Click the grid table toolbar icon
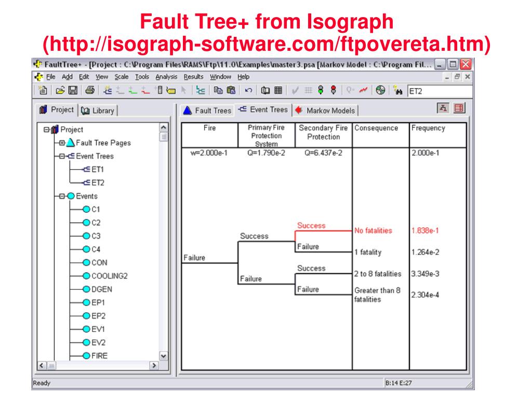532x399 pixels. pos(278,90)
